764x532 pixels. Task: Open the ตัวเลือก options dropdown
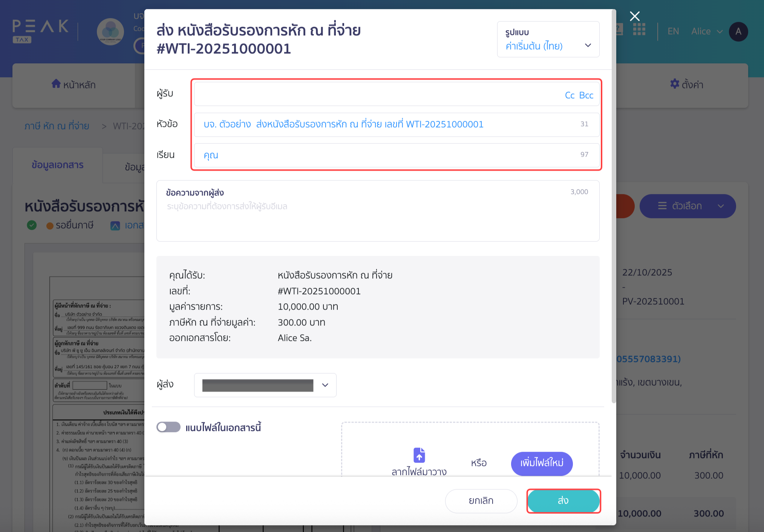(x=687, y=206)
